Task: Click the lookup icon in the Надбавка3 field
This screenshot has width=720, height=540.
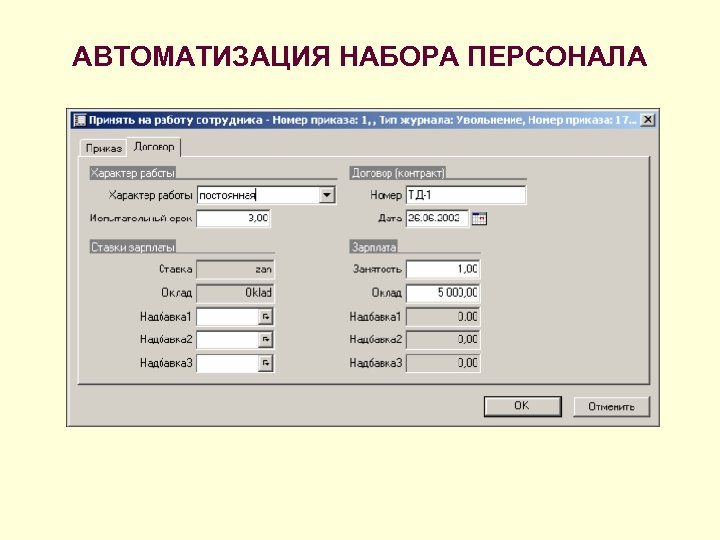Action: (x=265, y=363)
